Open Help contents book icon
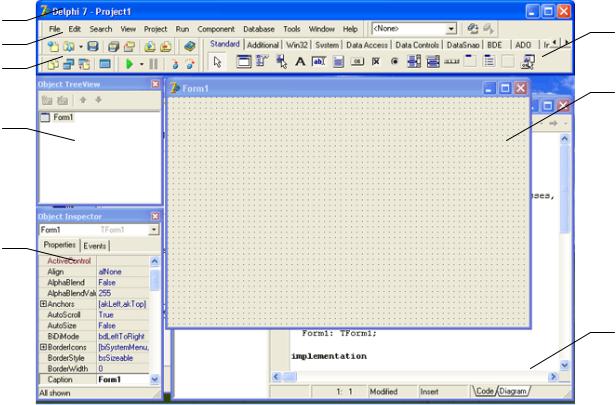This screenshot has width=616, height=405. tap(189, 46)
